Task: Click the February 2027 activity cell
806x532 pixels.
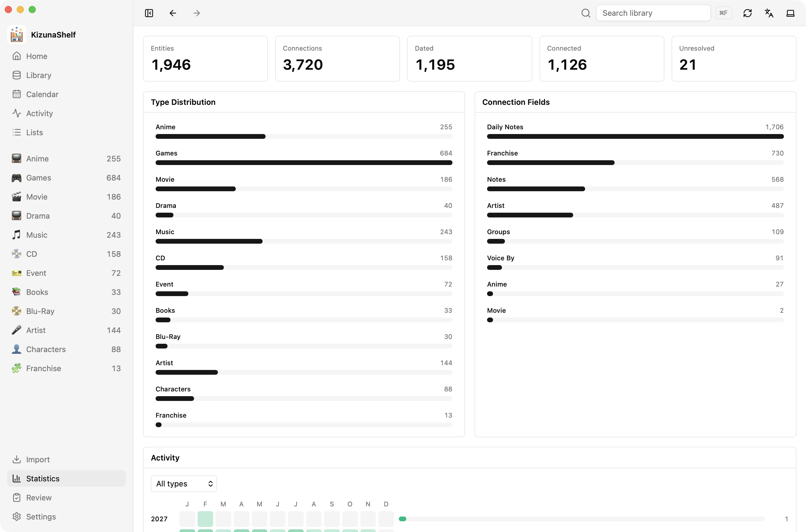Action: pyautogui.click(x=205, y=519)
